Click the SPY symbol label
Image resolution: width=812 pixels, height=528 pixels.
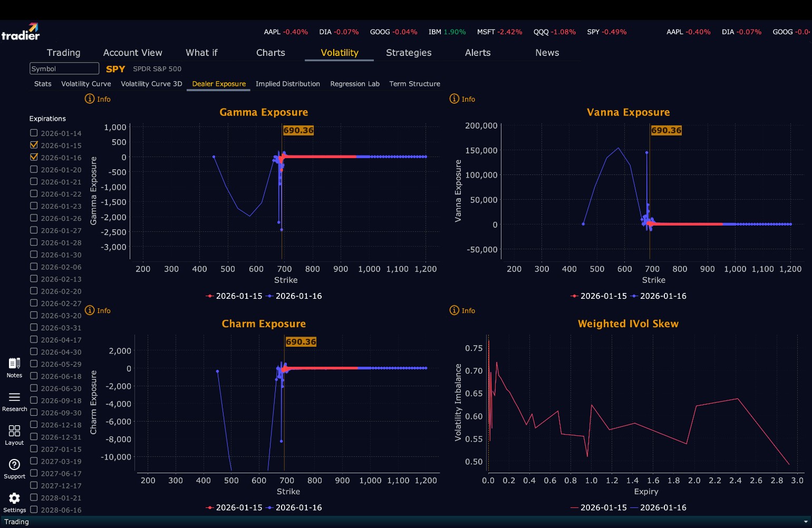(115, 69)
